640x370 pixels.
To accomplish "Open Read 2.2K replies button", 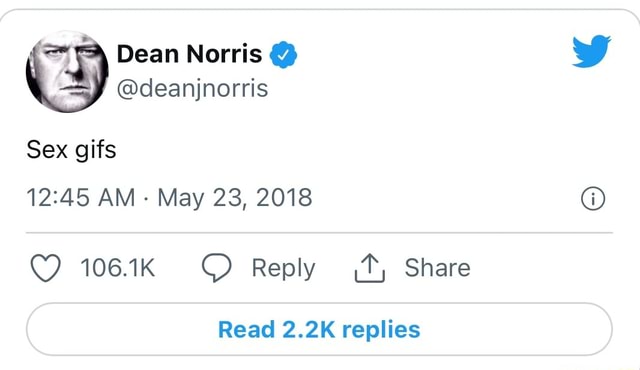I will (319, 329).
